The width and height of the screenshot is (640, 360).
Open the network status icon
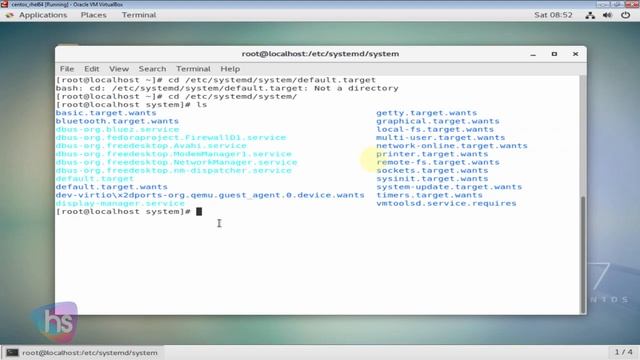(590, 16)
